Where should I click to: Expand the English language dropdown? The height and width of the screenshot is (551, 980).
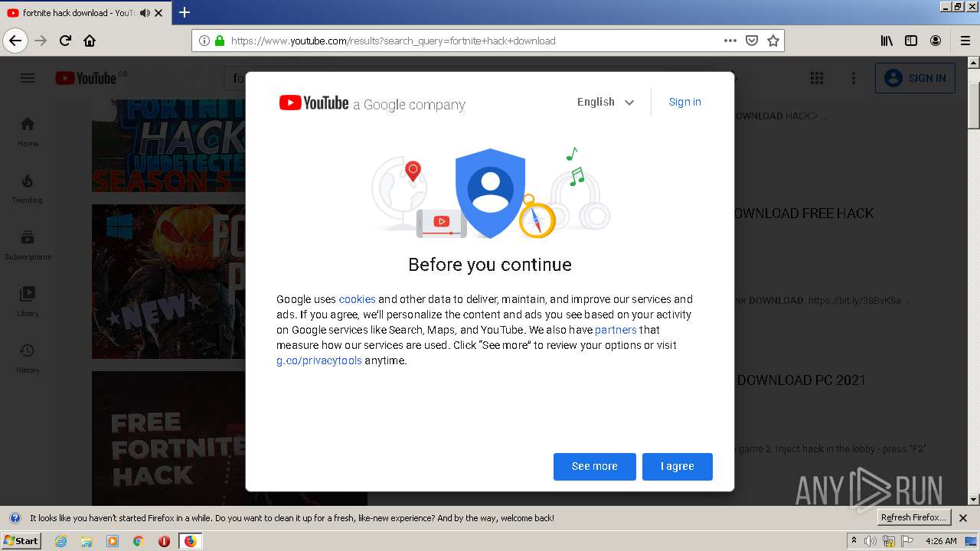[x=606, y=102]
